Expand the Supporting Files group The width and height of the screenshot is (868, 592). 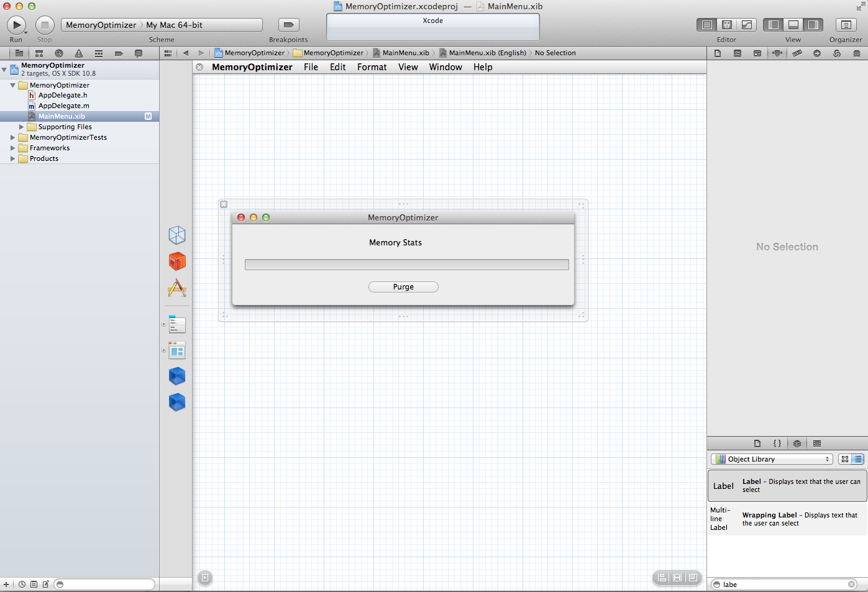pyautogui.click(x=21, y=127)
